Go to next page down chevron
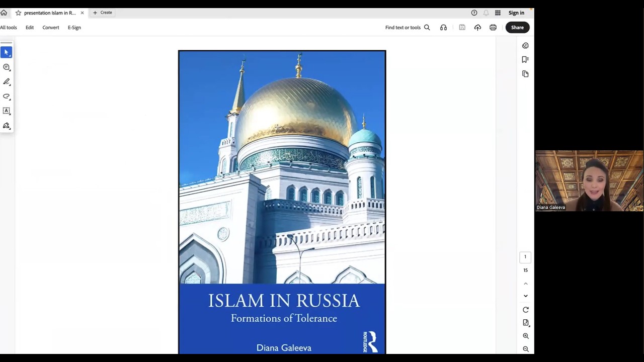The height and width of the screenshot is (362, 644). (x=526, y=296)
